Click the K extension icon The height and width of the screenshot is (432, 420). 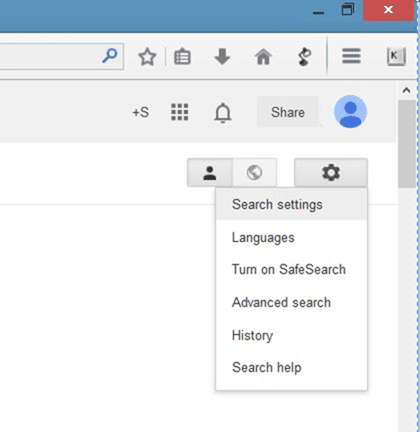396,56
